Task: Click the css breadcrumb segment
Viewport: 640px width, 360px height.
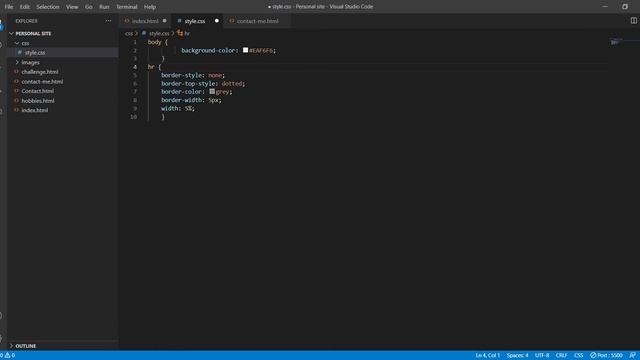Action: coord(129,33)
